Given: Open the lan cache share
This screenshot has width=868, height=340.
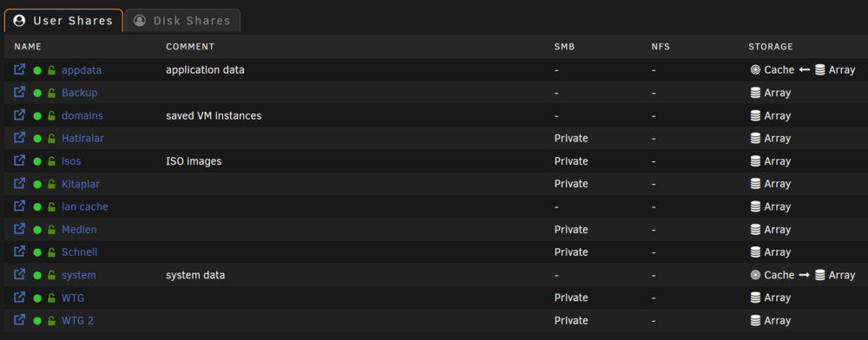Looking at the screenshot, I should [85, 206].
